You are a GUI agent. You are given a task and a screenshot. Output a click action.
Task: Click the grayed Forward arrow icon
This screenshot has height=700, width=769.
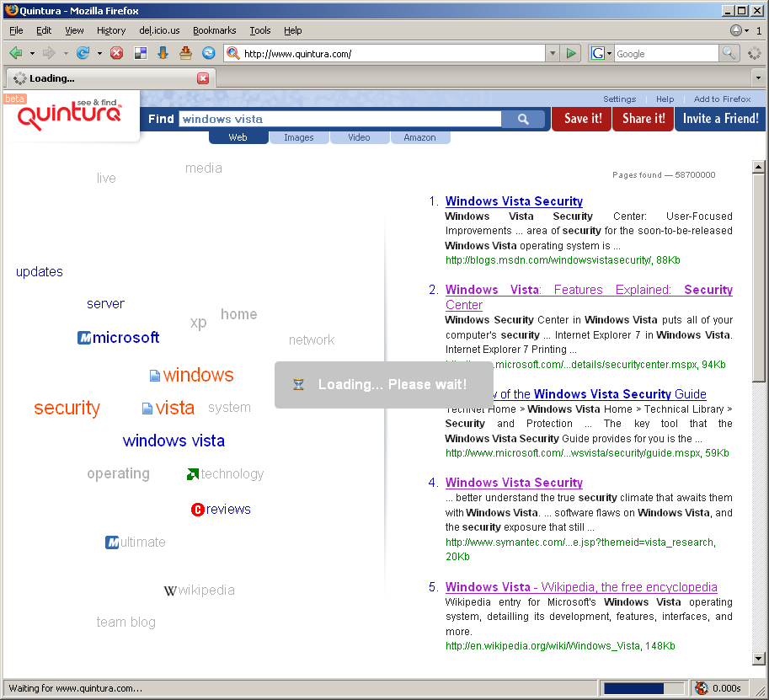click(x=49, y=53)
